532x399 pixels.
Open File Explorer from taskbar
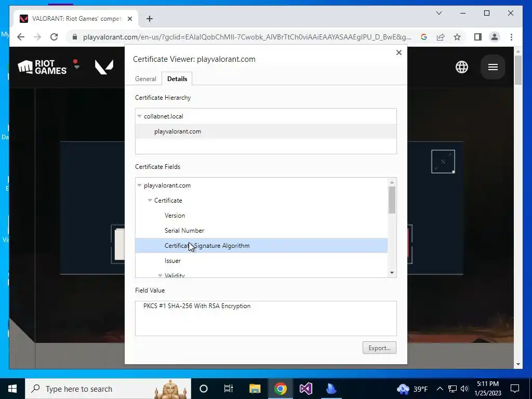[255, 389]
